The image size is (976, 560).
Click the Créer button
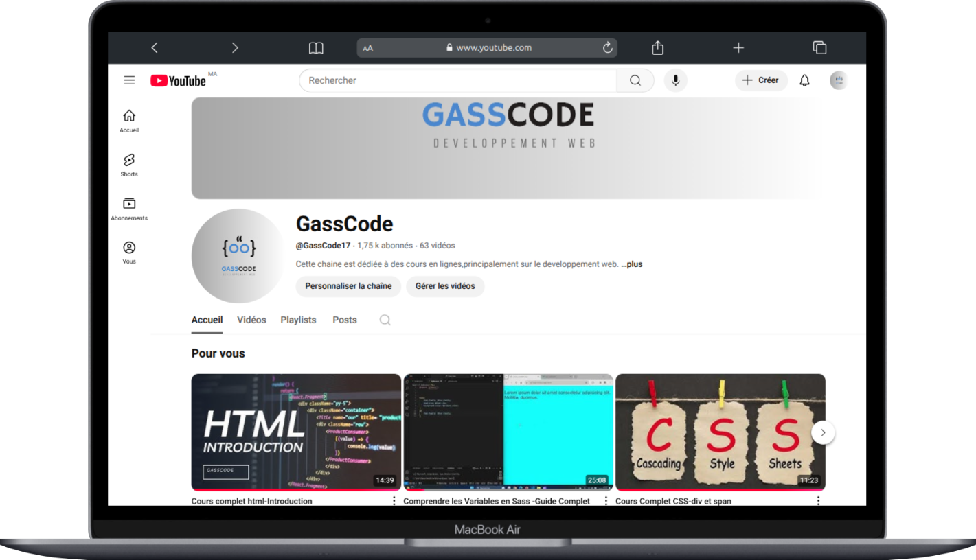pyautogui.click(x=761, y=80)
